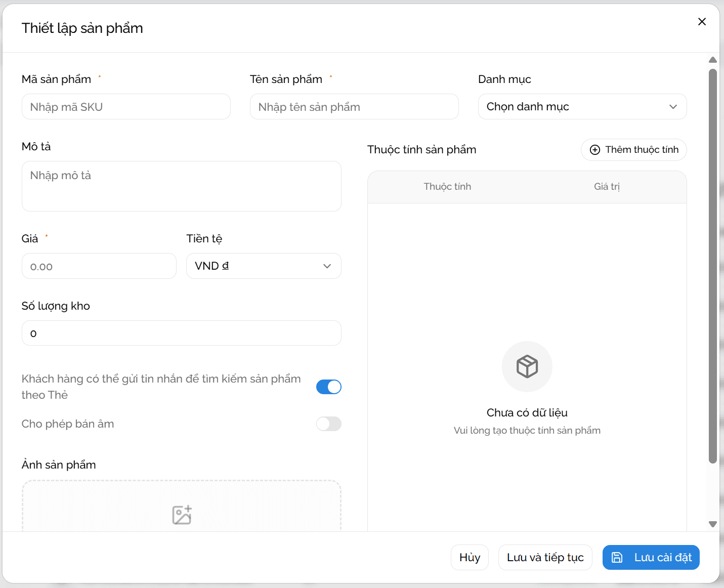Image resolution: width=724 pixels, height=588 pixels.
Task: Click the Vui lòng tạo thuộc tính message
Action: 527,431
